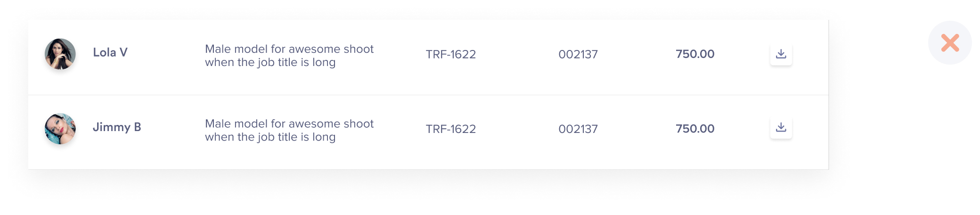Screen dimensions: 980x215
Task: Click number 002137 in Jimmy B's row
Action: tap(578, 129)
